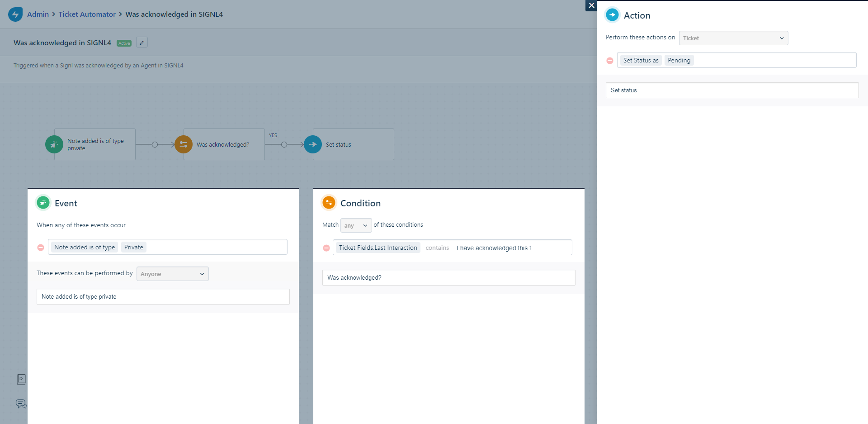
Task: Expand the Match any conditions dropdown
Action: pyautogui.click(x=356, y=225)
